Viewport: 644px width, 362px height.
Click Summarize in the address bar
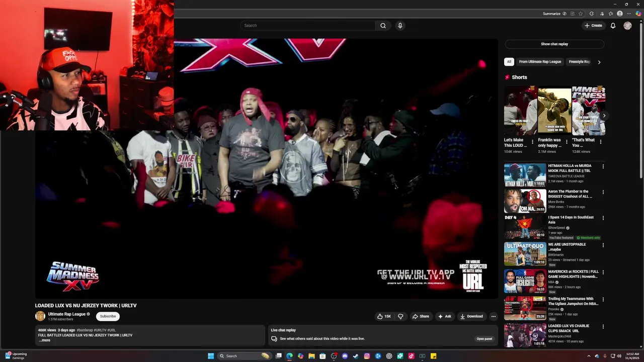551,14
